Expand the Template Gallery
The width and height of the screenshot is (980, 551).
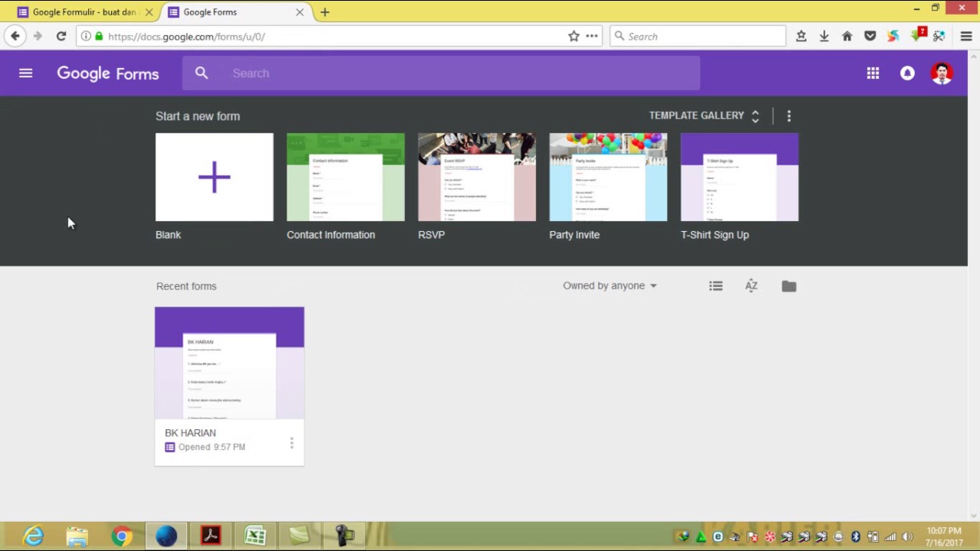click(x=704, y=116)
